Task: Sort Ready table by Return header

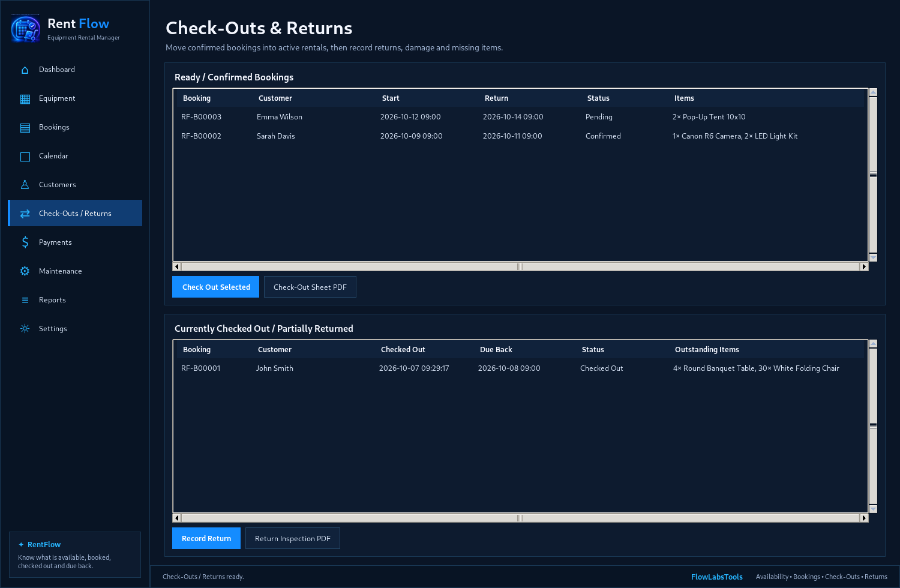Action: tap(496, 98)
